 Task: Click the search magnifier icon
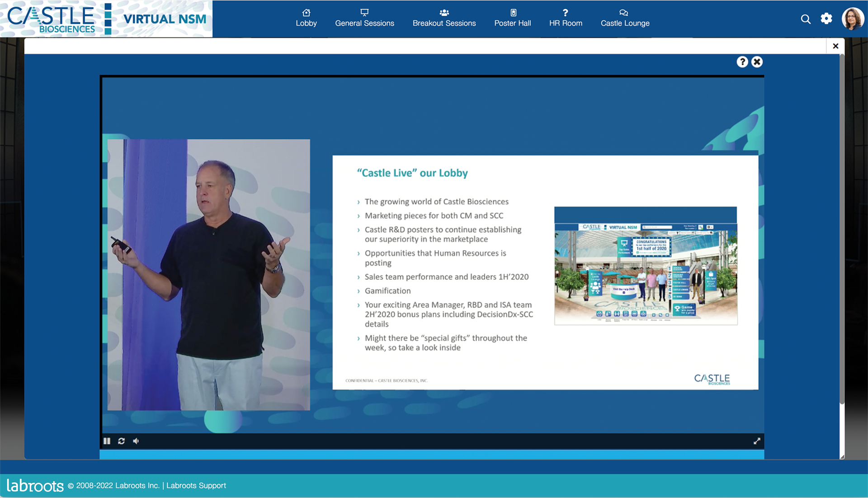(806, 19)
